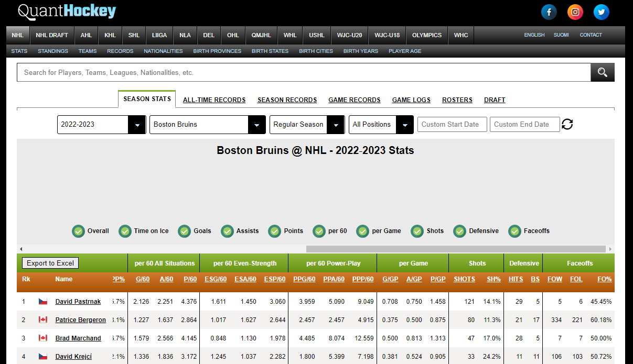Toggle the Time on Ice checkbox

click(x=125, y=231)
